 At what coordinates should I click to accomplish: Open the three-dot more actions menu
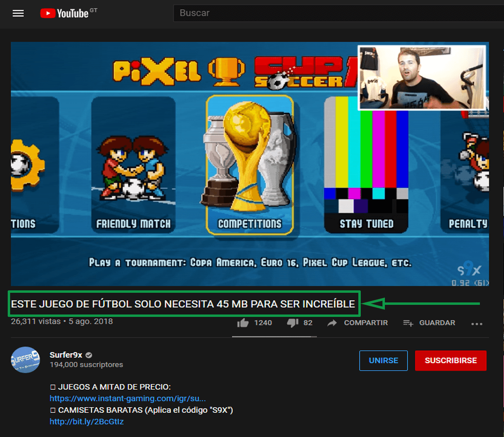click(477, 324)
